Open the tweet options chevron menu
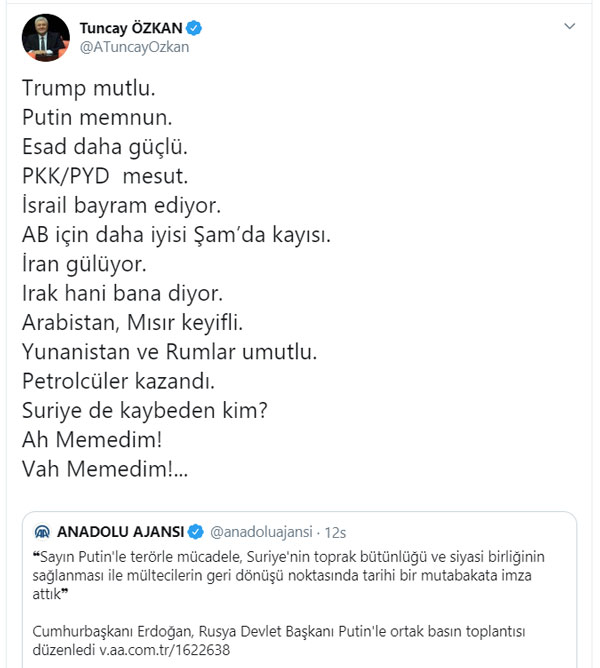This screenshot has height=668, width=600. point(568,26)
